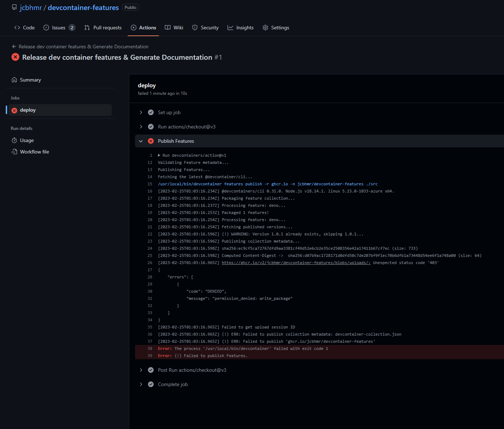The image size is (504, 429).
Task: Click the Security shield icon
Action: (195, 28)
